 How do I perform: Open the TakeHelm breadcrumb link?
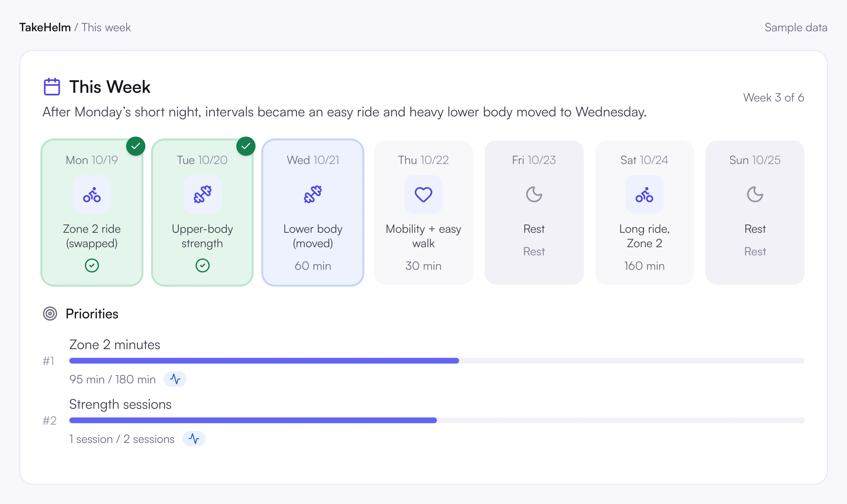45,27
